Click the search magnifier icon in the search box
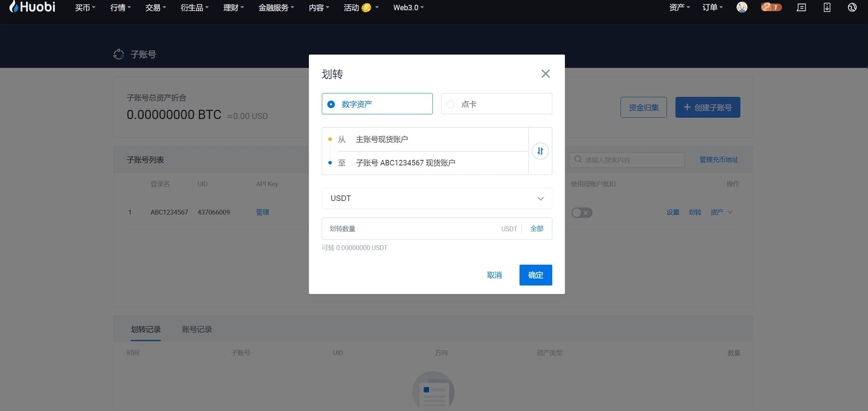Screen dimensions: 868x411 click(578, 159)
